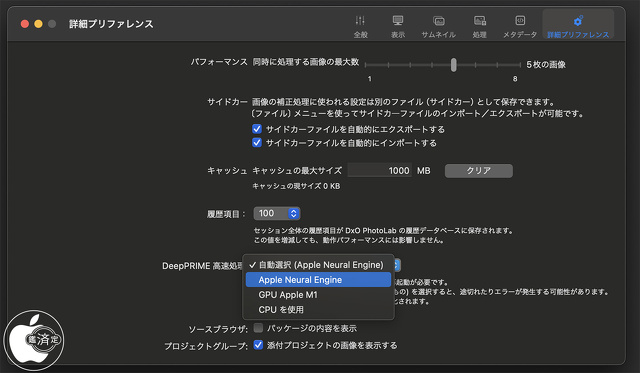
Task: Click the キャッシュの最大サイズ label
Action: 297,171
